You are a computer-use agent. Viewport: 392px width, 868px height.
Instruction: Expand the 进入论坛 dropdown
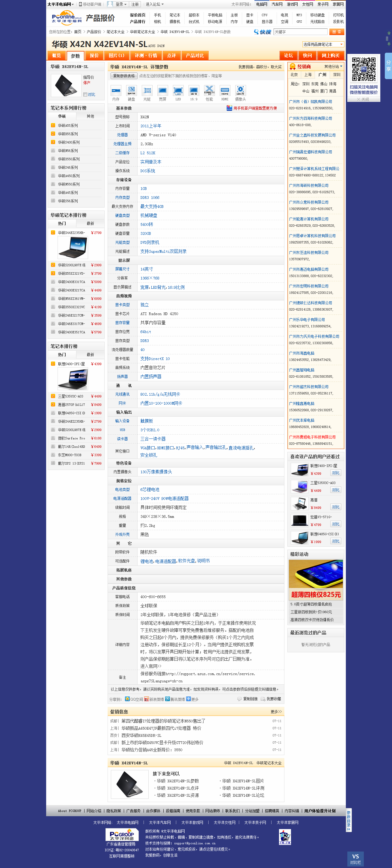point(154,4)
